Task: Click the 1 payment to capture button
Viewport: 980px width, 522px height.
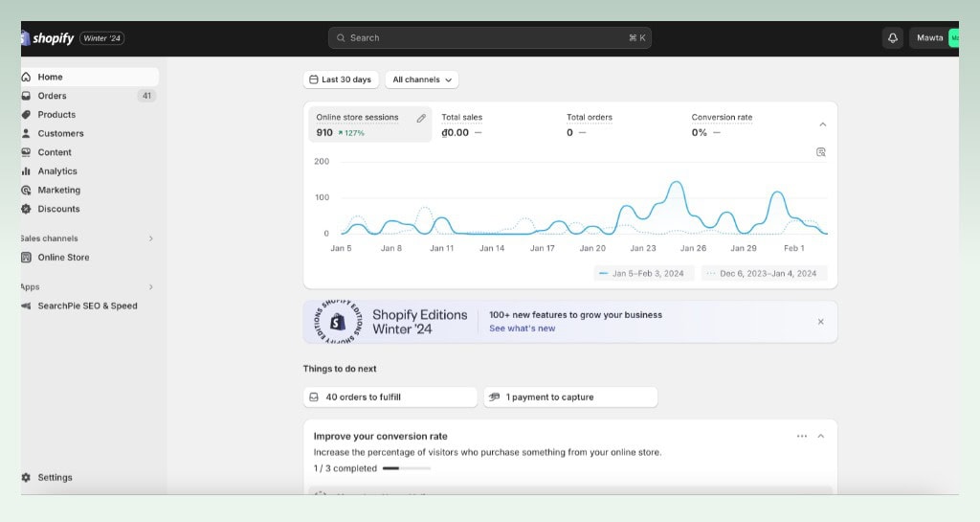Action: click(x=570, y=397)
